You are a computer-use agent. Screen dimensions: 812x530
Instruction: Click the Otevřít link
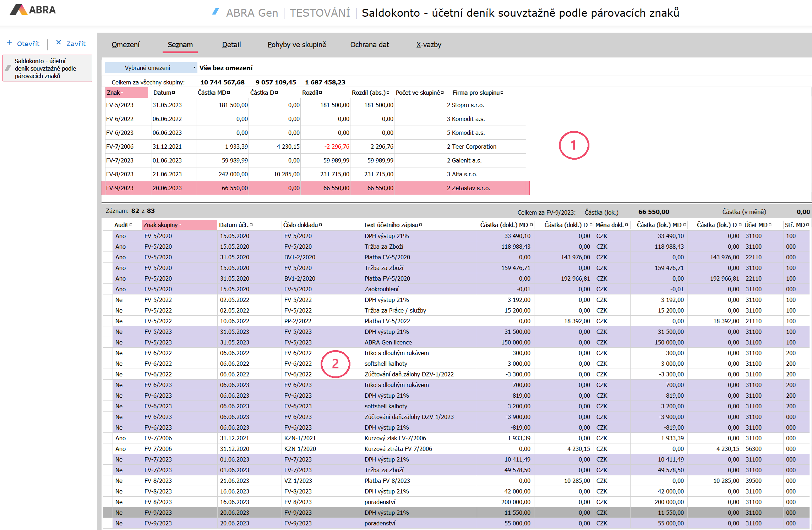28,44
